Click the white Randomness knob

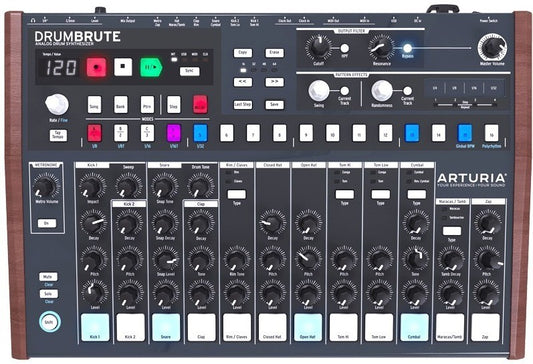tap(382, 91)
